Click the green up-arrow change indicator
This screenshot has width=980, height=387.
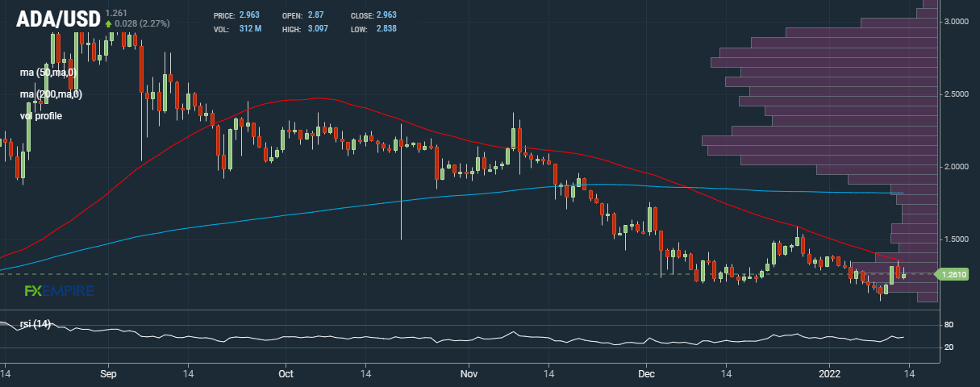pyautogui.click(x=109, y=24)
